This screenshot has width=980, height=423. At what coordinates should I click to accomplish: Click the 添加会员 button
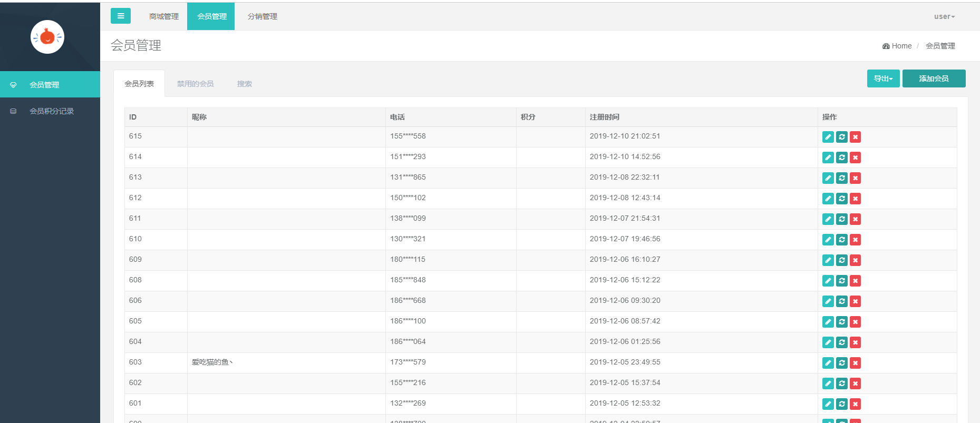934,78
